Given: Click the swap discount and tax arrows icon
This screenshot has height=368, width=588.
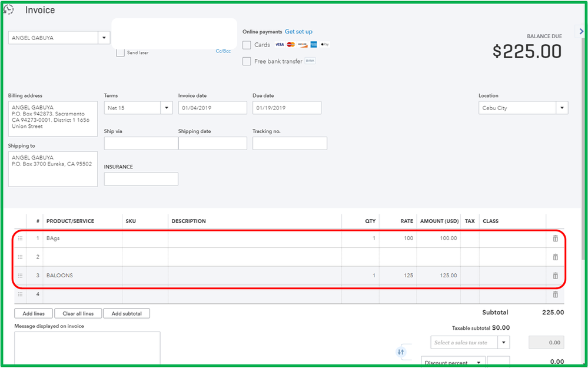Looking at the screenshot, I should (x=401, y=352).
